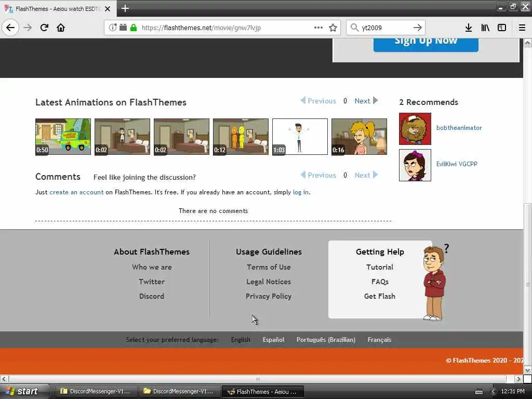This screenshot has width=532, height=399.
Task: Click the green padlock security icon
Action: coord(134,28)
